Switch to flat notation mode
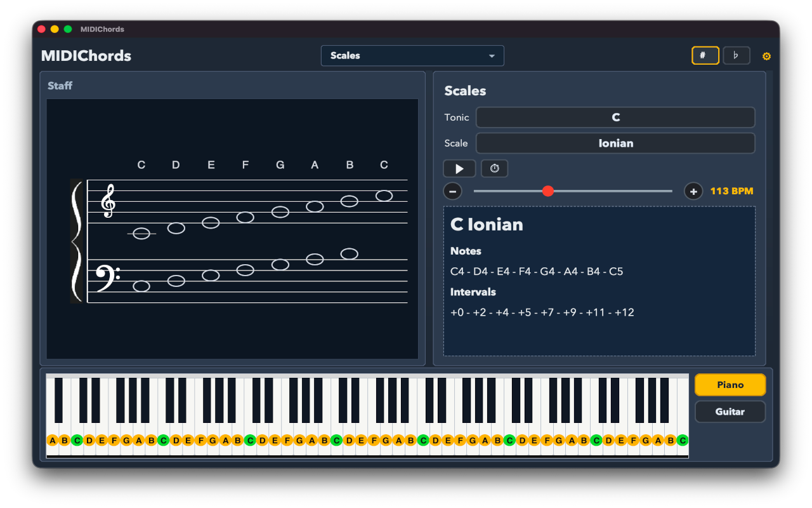The width and height of the screenshot is (812, 508). click(x=736, y=56)
